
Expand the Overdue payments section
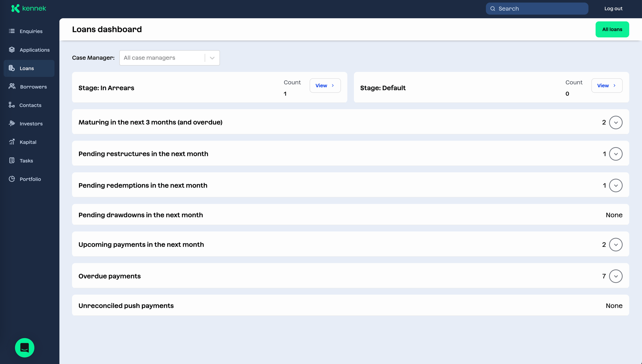[616, 276]
